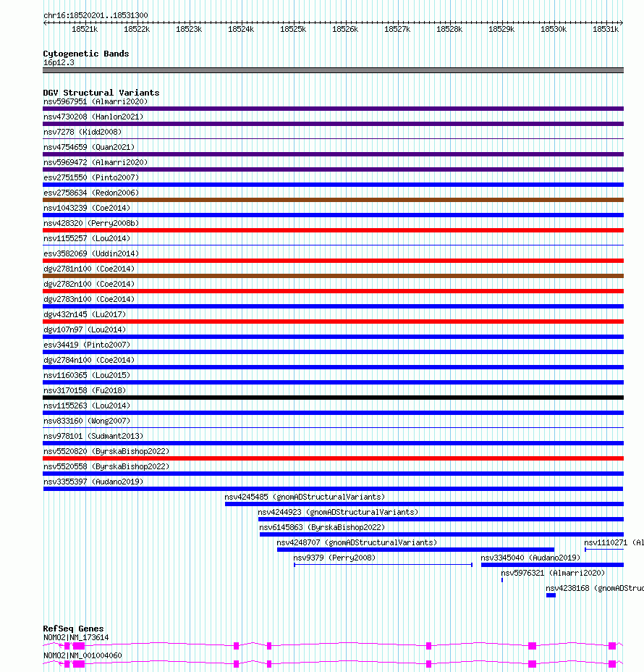644x672 pixels.
Task: Click the nsv5520820 (ByrskaBishop2022) label
Action: click(106, 451)
